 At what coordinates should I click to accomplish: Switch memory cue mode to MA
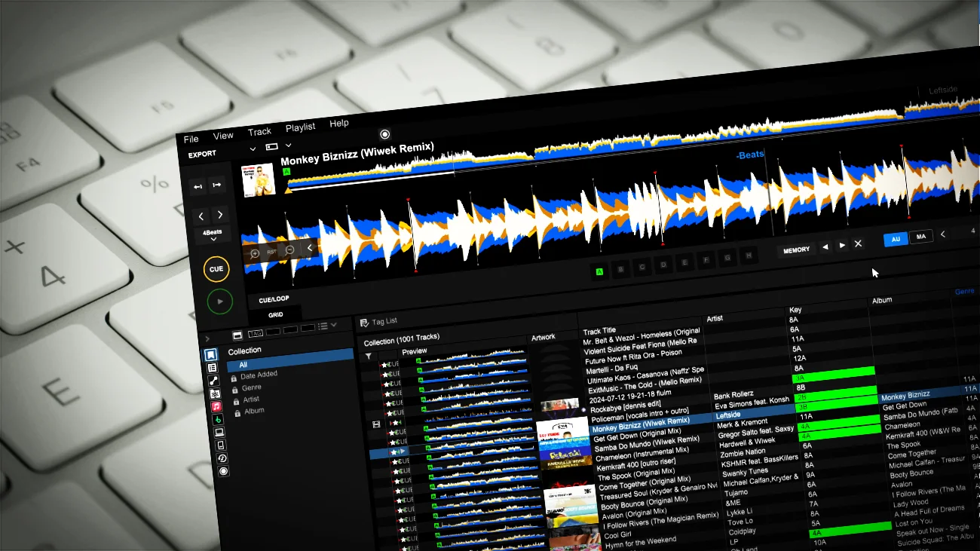pos(921,236)
